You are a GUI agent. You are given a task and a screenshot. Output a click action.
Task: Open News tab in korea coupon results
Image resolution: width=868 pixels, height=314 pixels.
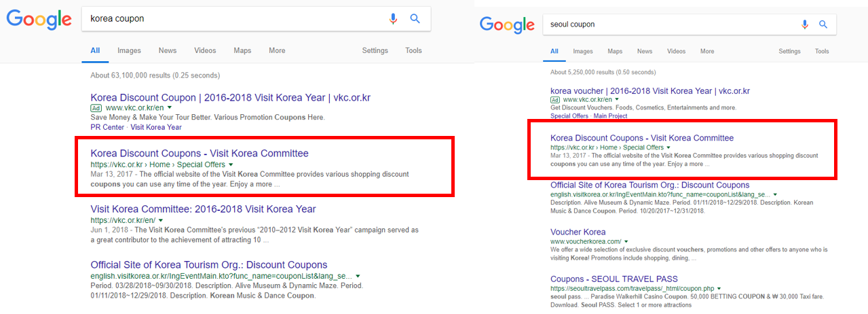tap(168, 50)
